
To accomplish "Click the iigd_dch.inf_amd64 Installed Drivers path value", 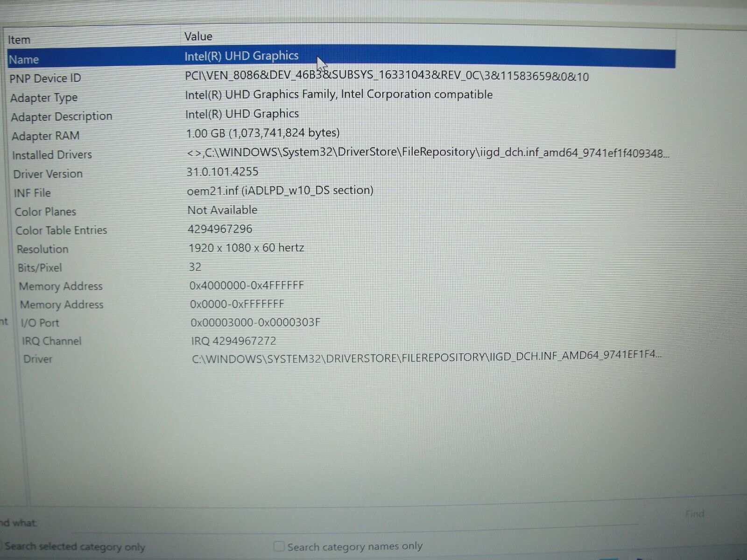I will 428,153.
